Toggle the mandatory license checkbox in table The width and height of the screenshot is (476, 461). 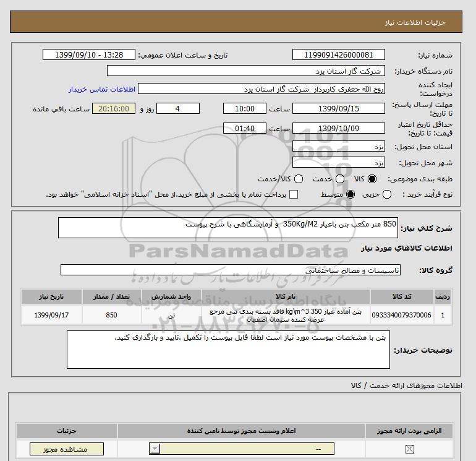[x=409, y=449]
